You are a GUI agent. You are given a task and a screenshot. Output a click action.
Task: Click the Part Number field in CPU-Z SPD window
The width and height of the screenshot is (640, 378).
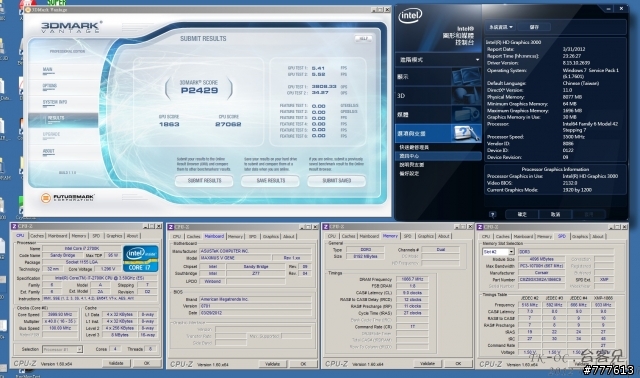tap(542, 280)
